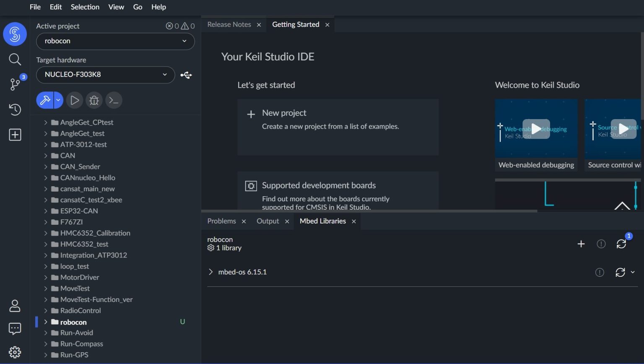The image size is (644, 364).
Task: Open the Search sidebar panel
Action: [x=15, y=59]
